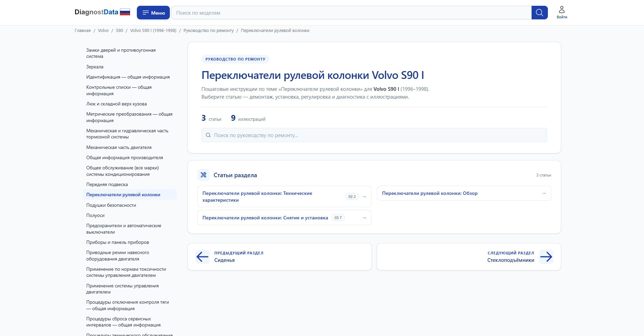644x336 pixels.
Task: Open Контрольные списки — общая информация
Action: pyautogui.click(x=129, y=90)
